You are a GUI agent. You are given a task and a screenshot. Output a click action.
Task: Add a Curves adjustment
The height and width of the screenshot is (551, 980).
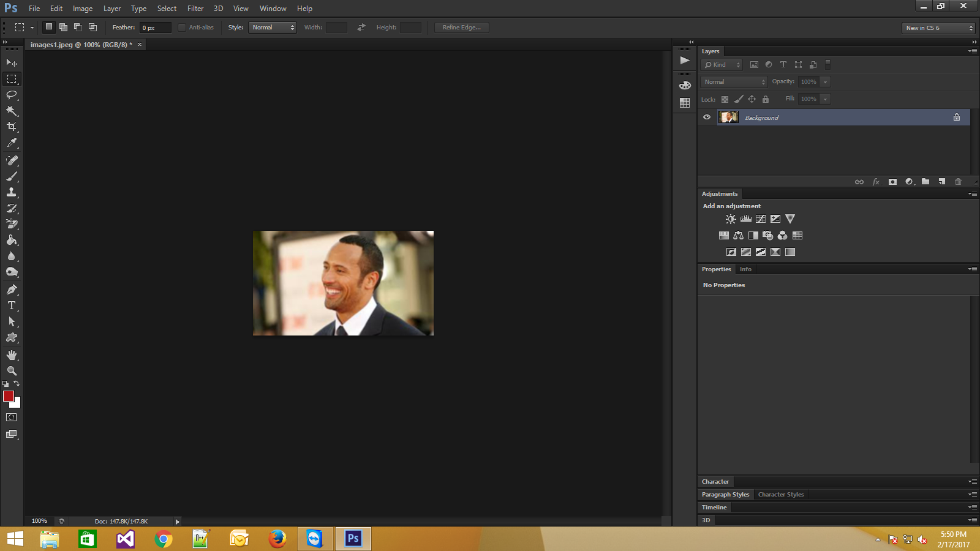tap(761, 219)
